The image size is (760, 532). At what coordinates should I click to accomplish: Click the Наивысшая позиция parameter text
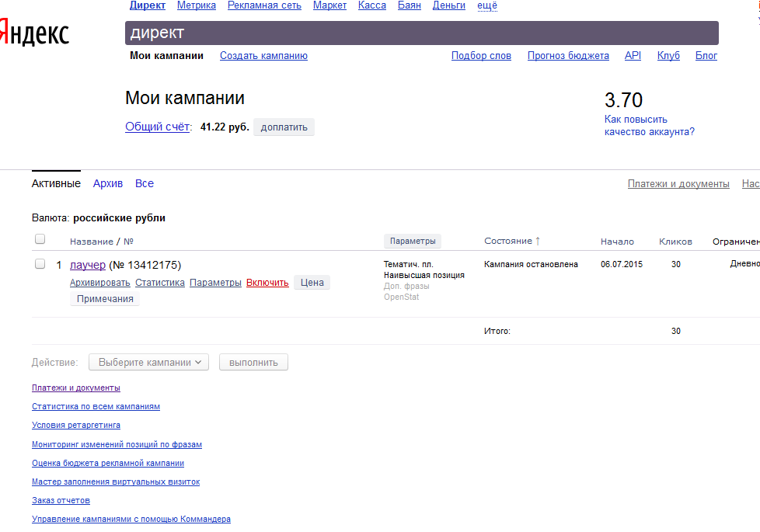[x=424, y=275]
